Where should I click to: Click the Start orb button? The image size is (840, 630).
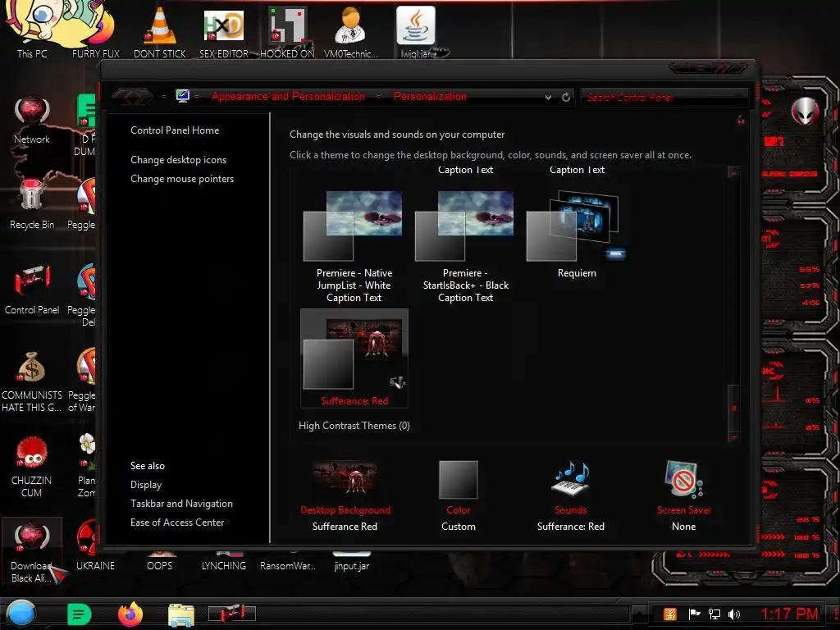coord(21,614)
